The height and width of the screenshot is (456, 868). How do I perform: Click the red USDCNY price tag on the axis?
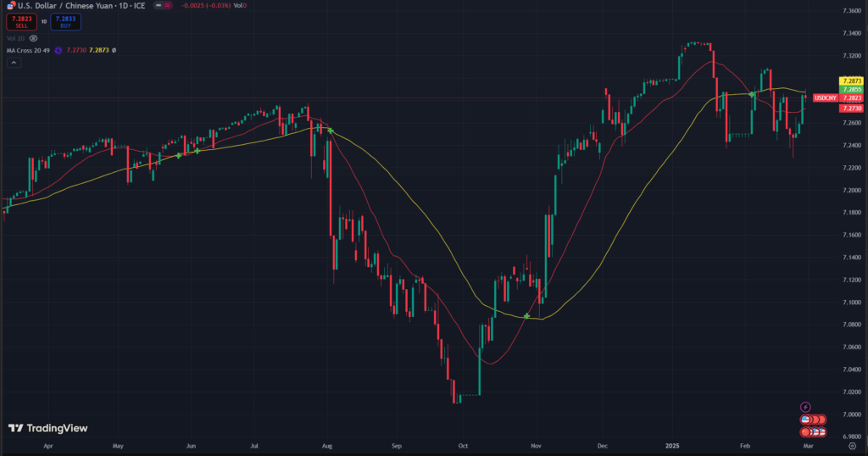click(x=825, y=98)
